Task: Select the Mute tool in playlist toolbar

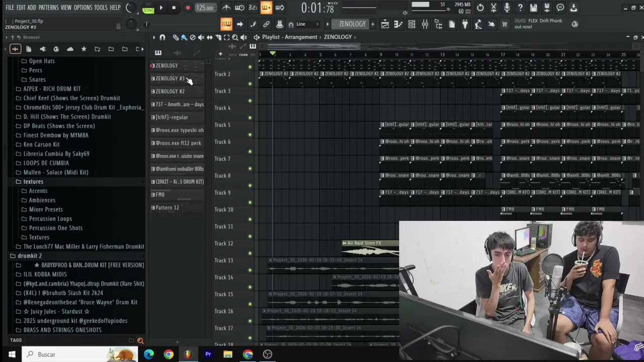Action: (x=201, y=37)
